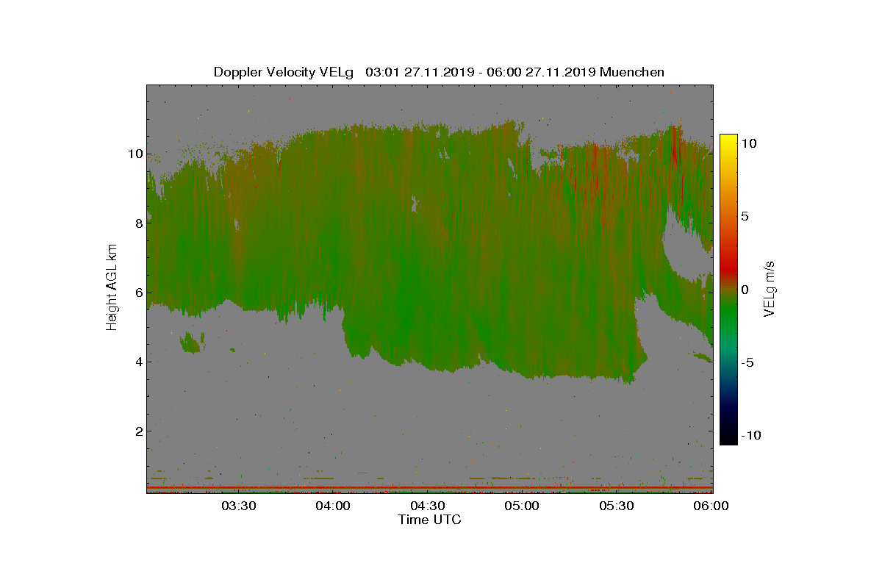
Task: Click the small isolated cloud patch near 03:15
Action: click(192, 343)
